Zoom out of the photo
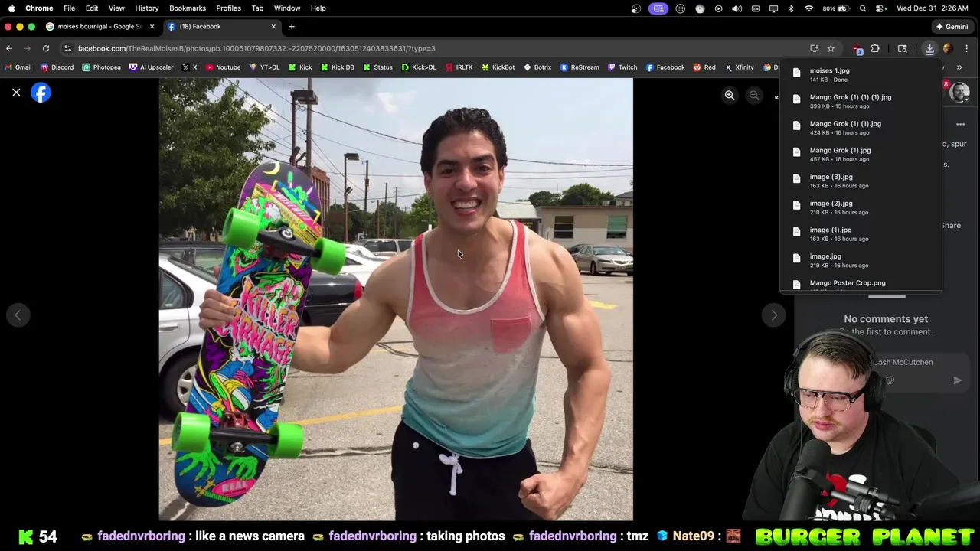Image resolution: width=980 pixels, height=551 pixels. 754,96
